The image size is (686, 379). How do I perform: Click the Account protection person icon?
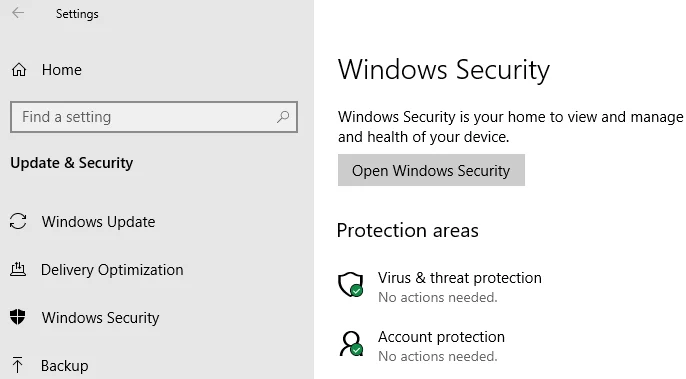coord(351,344)
